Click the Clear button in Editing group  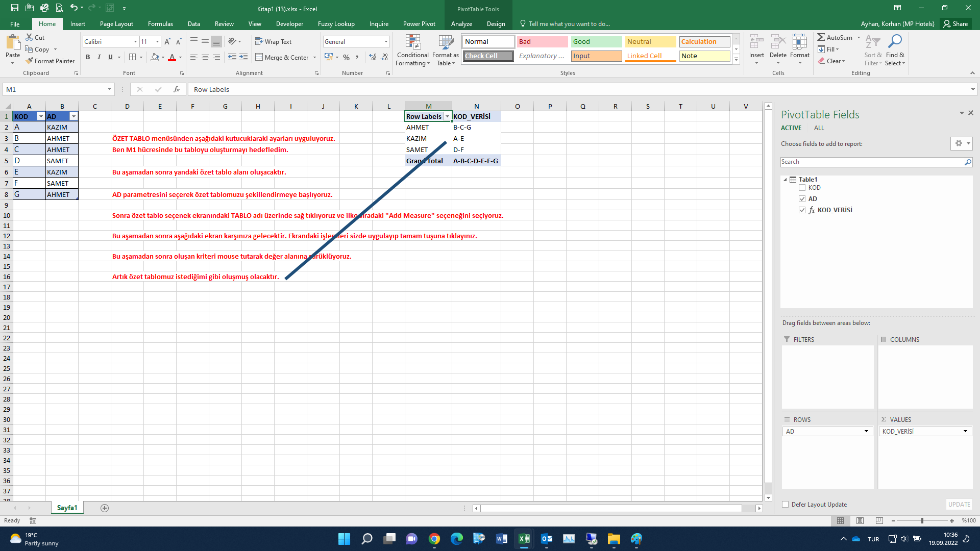[x=831, y=61]
